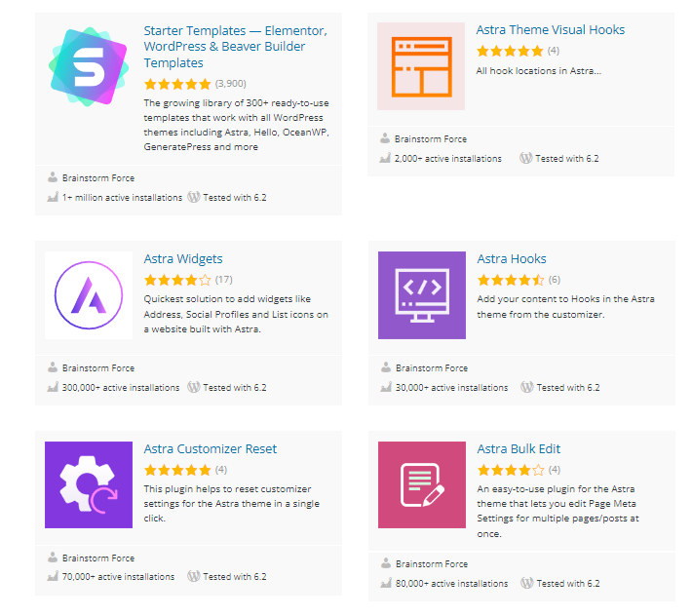Click the Astra Widgets four-star rating

coord(177,280)
